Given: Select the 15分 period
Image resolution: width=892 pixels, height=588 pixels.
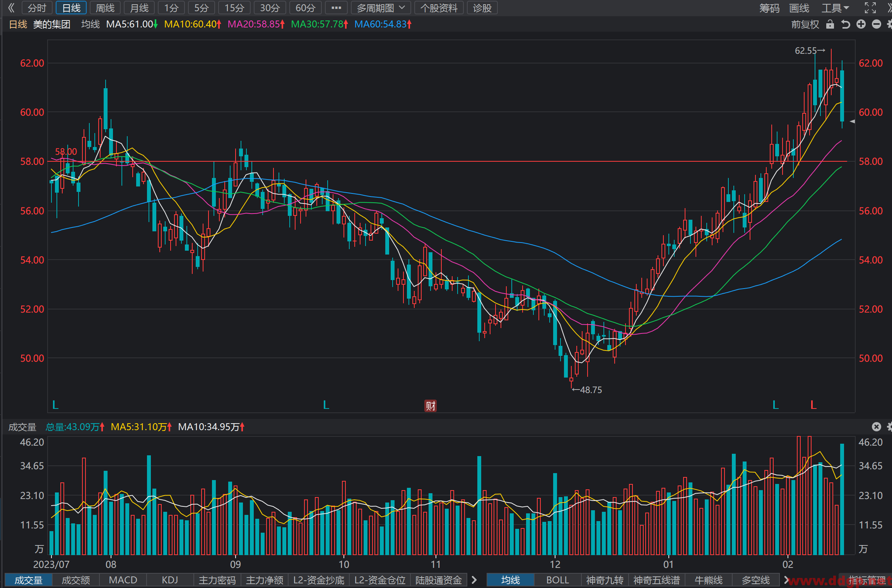Looking at the screenshot, I should 234,8.
